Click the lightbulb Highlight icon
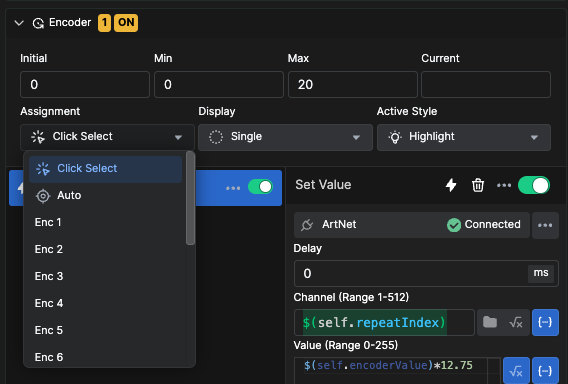Image resolution: width=568 pixels, height=384 pixels. coord(395,137)
